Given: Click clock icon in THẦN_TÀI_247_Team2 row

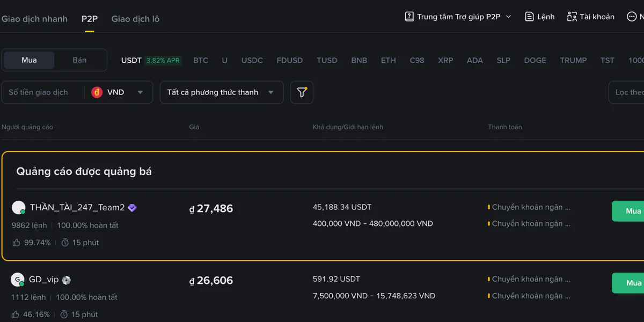Looking at the screenshot, I should tap(65, 243).
